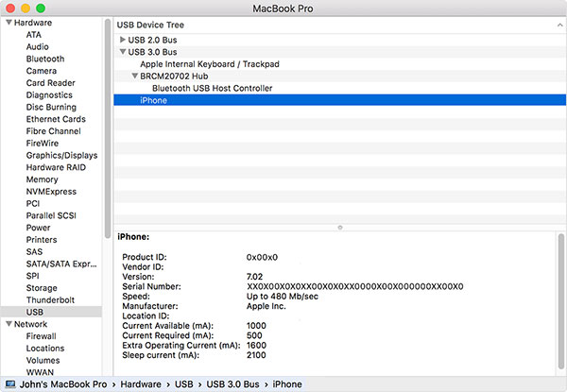Select Apple Internal Keyboard / Trackpad row

tap(340, 64)
